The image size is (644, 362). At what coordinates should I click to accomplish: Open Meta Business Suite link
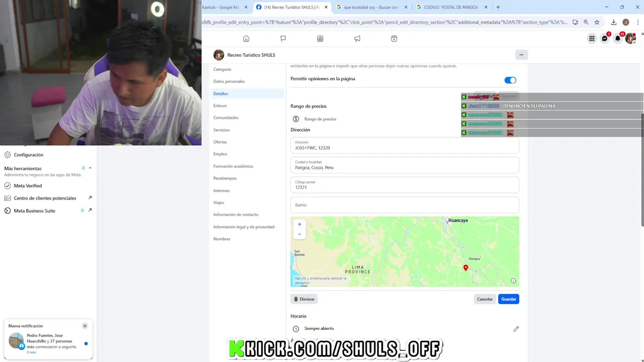[34, 211]
